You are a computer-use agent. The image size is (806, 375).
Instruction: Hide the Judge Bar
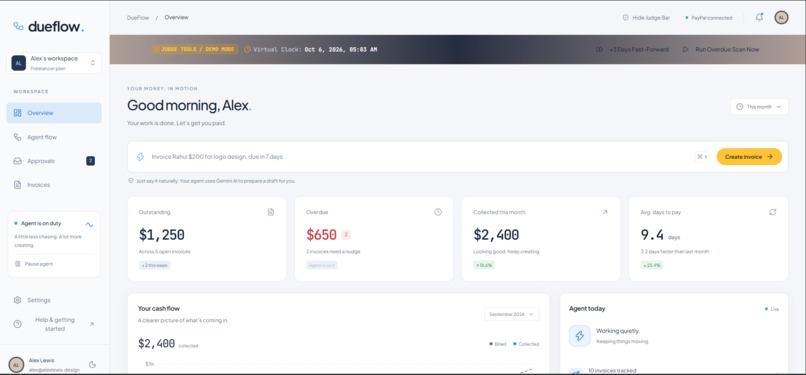pos(646,17)
